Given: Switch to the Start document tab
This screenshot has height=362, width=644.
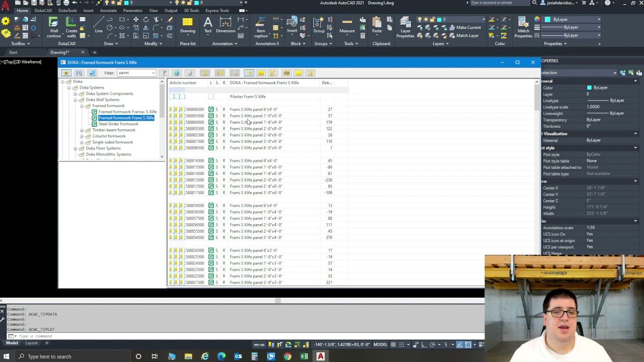Looking at the screenshot, I should (13, 52).
